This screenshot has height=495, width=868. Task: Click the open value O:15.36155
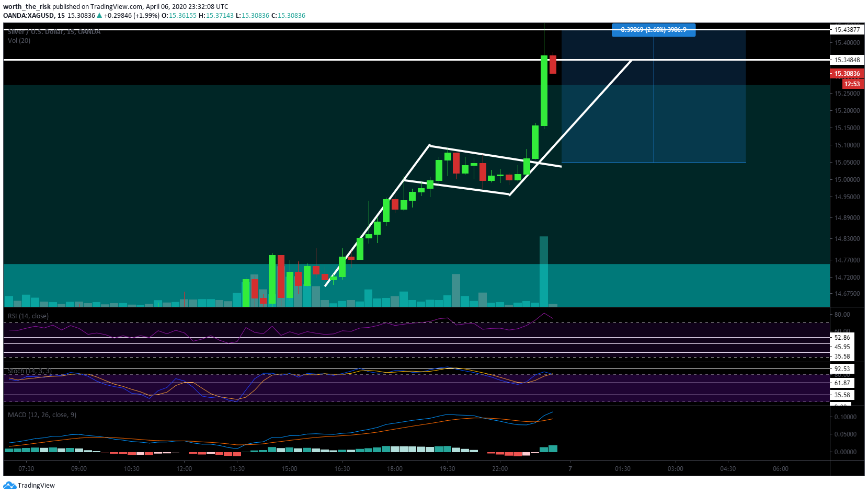click(x=179, y=16)
